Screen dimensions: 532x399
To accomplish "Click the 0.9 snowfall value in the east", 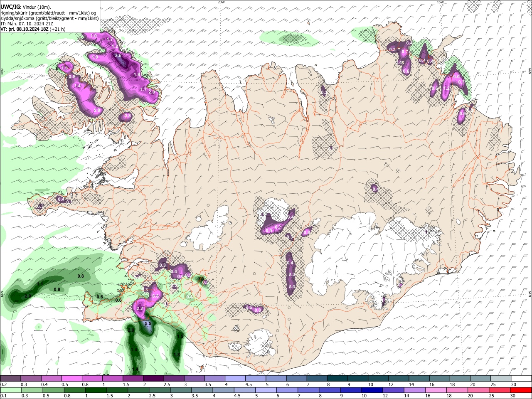I will (x=462, y=113).
